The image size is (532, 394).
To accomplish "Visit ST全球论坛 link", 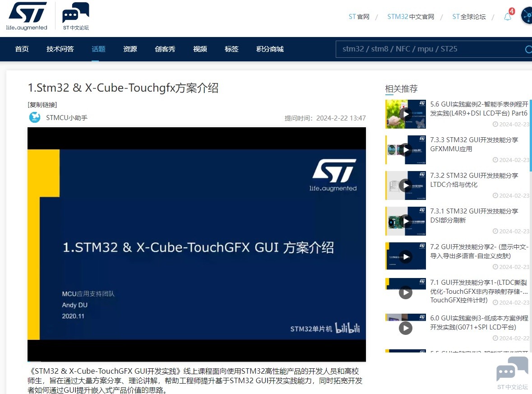I will pyautogui.click(x=469, y=17).
